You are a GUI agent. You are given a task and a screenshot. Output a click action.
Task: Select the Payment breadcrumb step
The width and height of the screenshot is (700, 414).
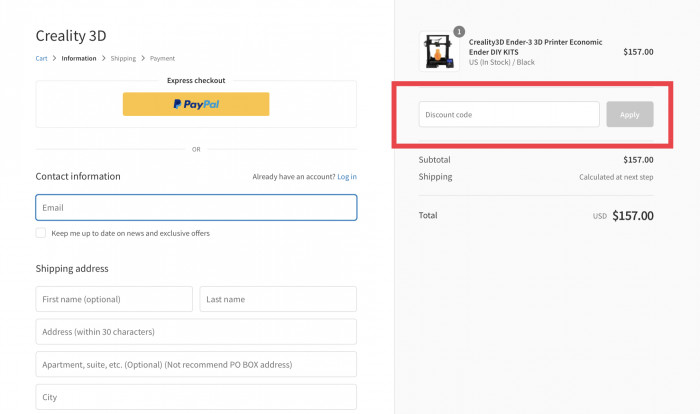tap(162, 59)
